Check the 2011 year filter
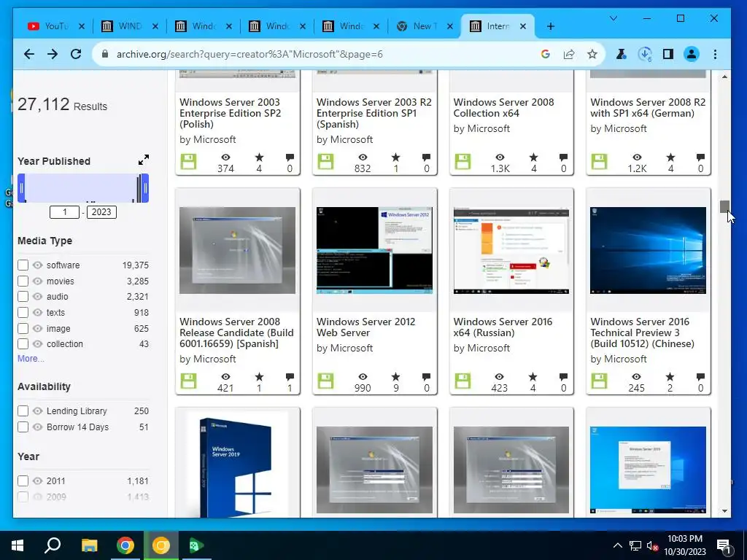The height and width of the screenshot is (560, 747). click(x=23, y=481)
